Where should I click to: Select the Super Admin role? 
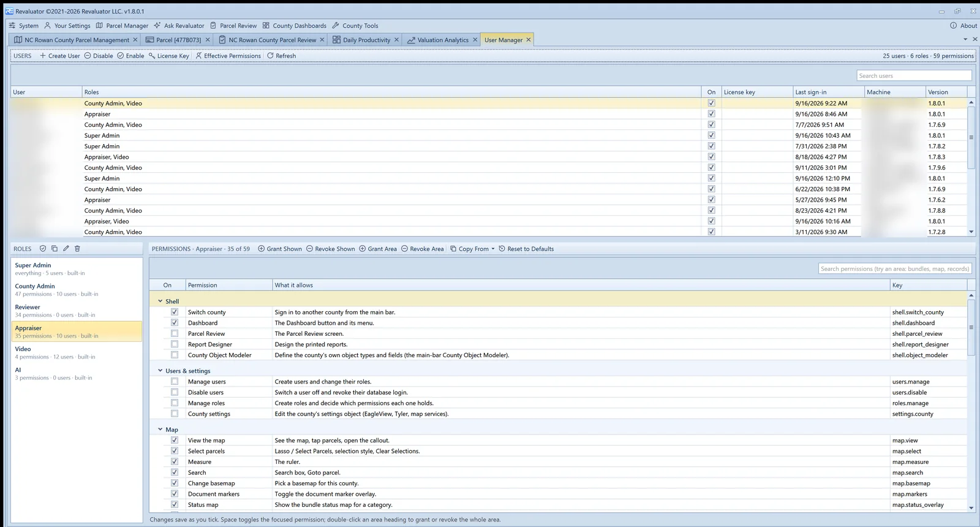pos(77,269)
